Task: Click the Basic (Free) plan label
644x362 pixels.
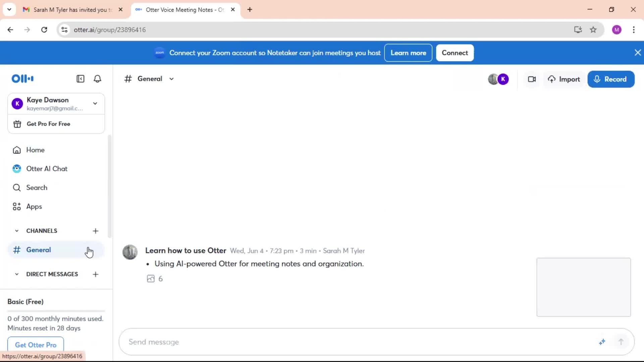Action: click(x=25, y=302)
